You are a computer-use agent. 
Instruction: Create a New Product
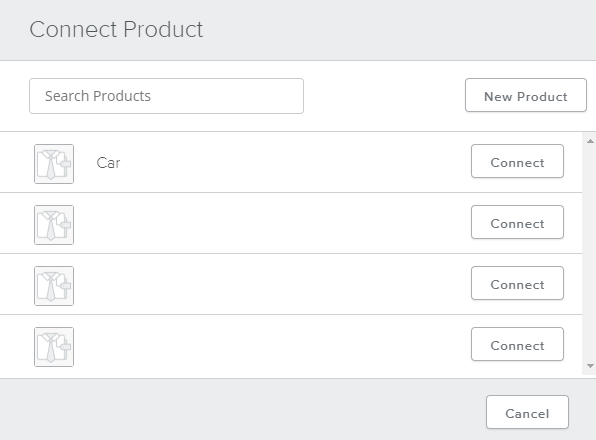point(526,95)
